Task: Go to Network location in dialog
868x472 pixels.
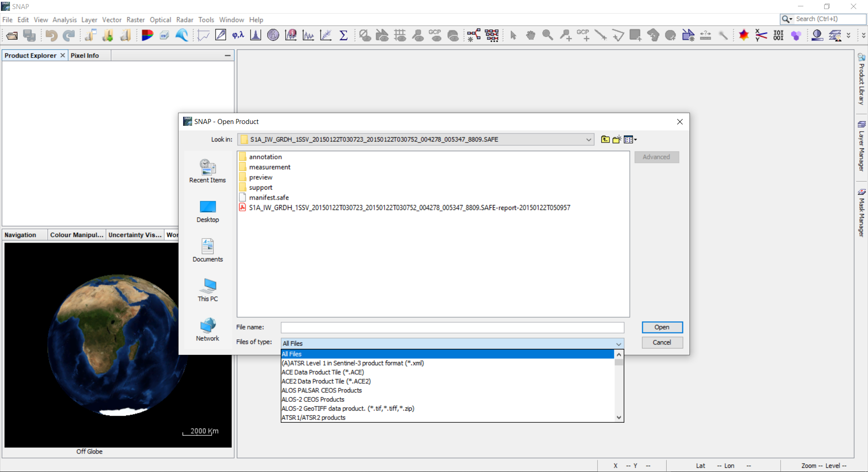Action: tap(208, 329)
